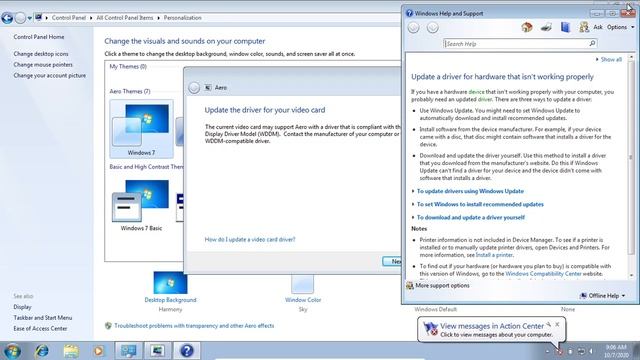The width and height of the screenshot is (640, 360).
Task: Click the search magnifier in Search Help
Action: [592, 43]
